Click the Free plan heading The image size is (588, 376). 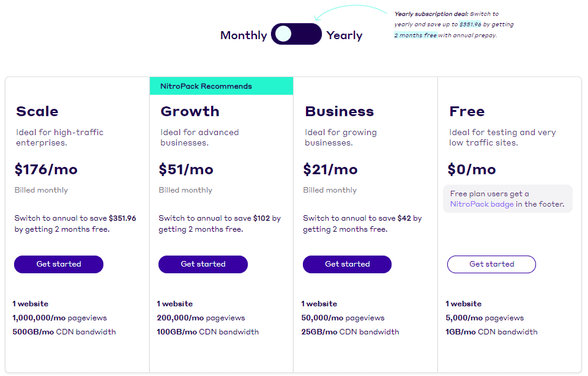(x=467, y=111)
